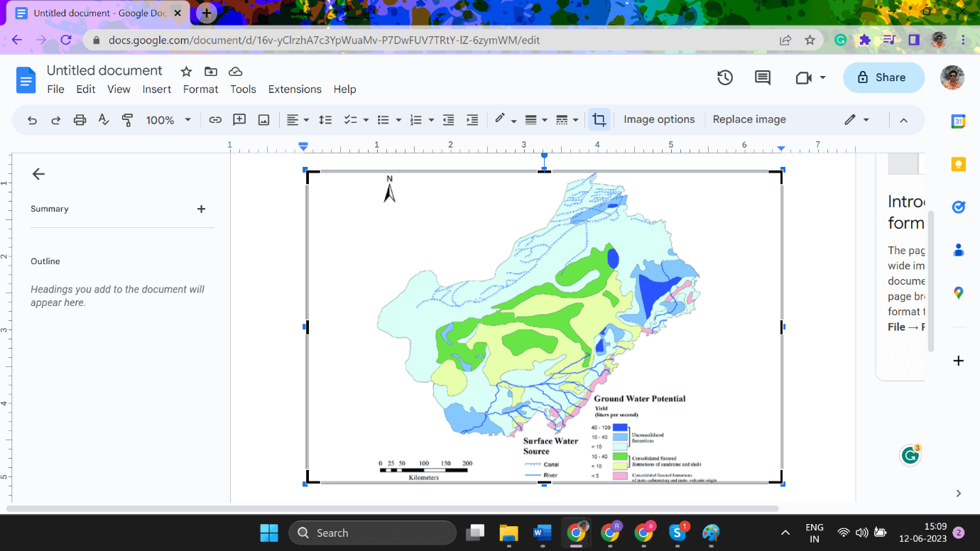Open Google Keep in side panel
This screenshot has width=980, height=551.
click(958, 165)
